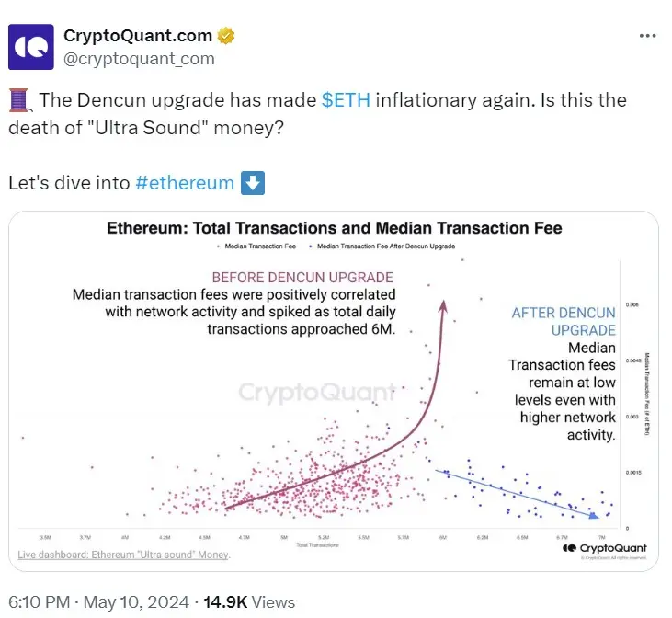Click the AFTER DENCUN UPGRADE heading
Image resolution: width=672 pixels, height=618 pixels.
tap(564, 322)
